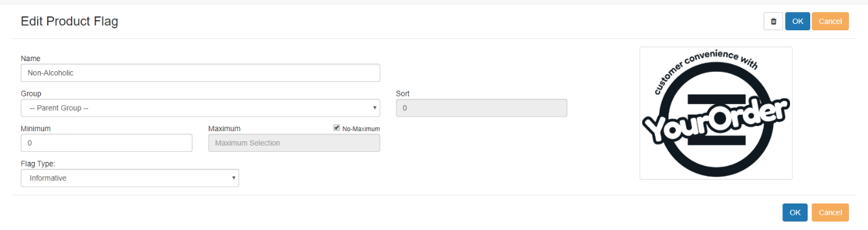The width and height of the screenshot is (868, 230).
Task: Click into the Minimum value field
Action: [x=106, y=143]
